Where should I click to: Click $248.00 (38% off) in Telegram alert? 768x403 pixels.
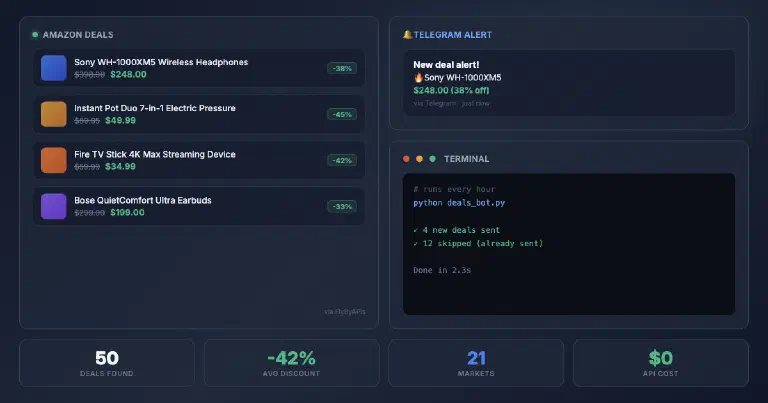(451, 90)
